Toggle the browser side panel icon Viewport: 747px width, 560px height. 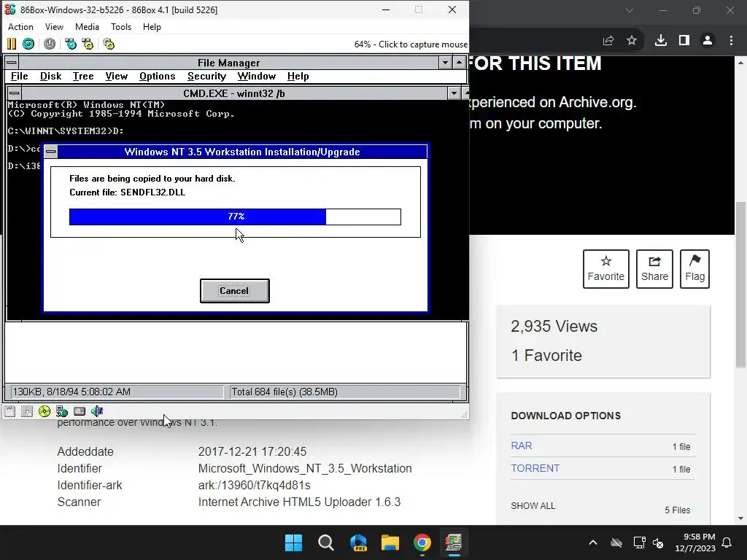click(684, 41)
